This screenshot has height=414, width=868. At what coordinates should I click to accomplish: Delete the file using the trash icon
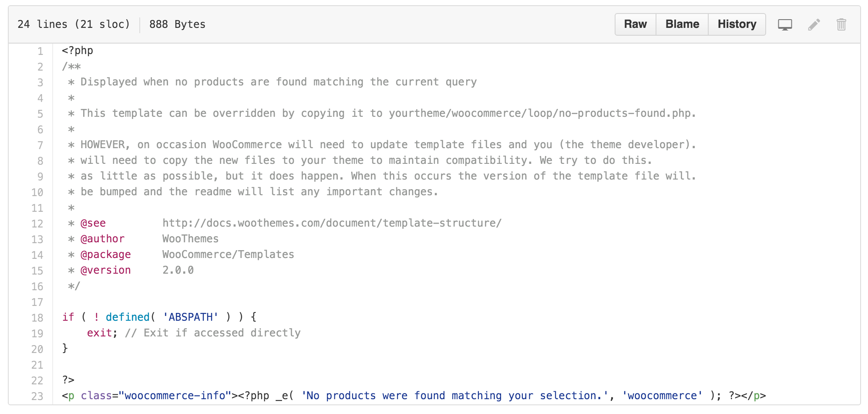click(841, 24)
